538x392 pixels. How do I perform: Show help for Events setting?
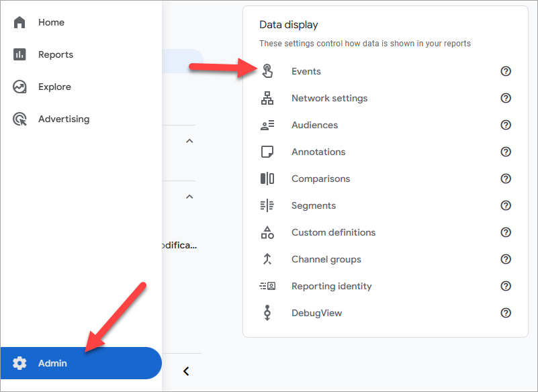coord(506,71)
